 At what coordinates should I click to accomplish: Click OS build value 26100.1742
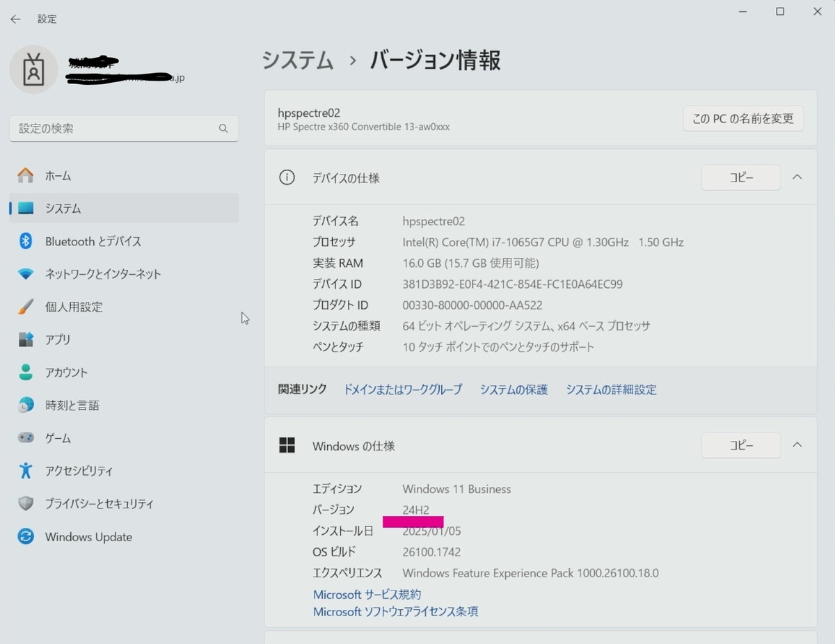[431, 552]
